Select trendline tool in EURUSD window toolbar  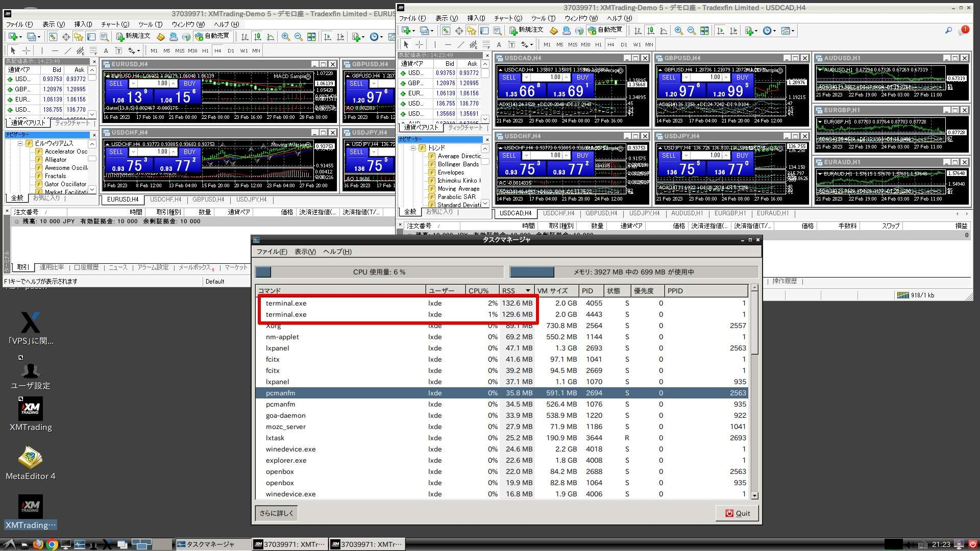tap(68, 51)
